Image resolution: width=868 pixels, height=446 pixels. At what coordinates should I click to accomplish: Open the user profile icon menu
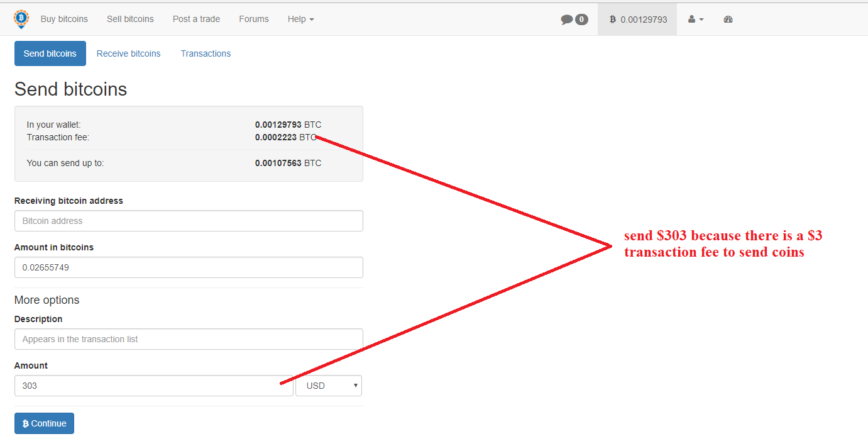(x=695, y=20)
